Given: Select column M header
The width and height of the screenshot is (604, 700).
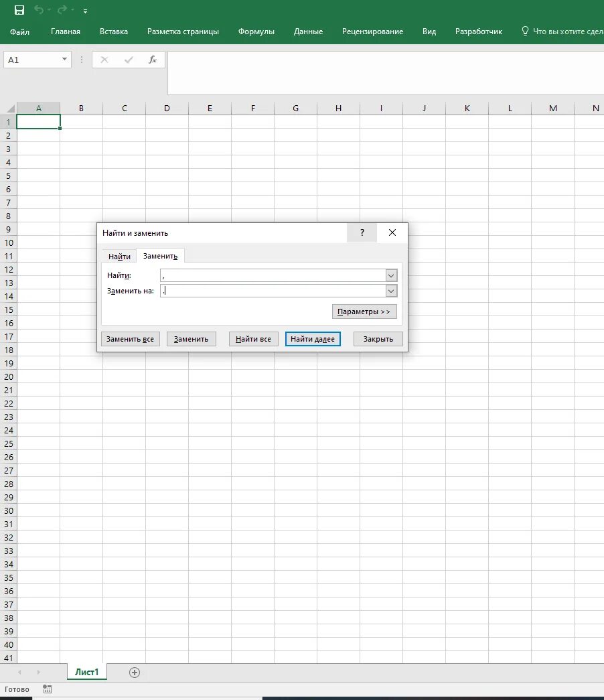Looking at the screenshot, I should click(x=552, y=108).
